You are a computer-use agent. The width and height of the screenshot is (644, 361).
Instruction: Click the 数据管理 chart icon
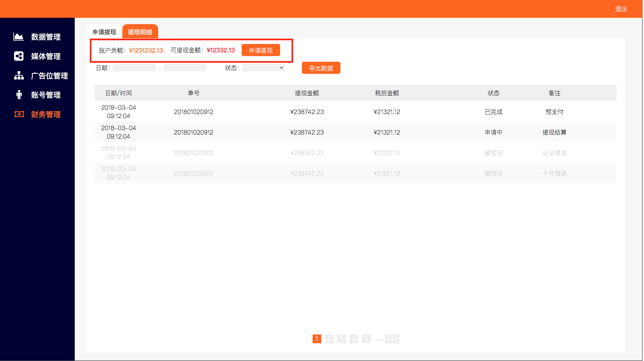pyautogui.click(x=18, y=37)
